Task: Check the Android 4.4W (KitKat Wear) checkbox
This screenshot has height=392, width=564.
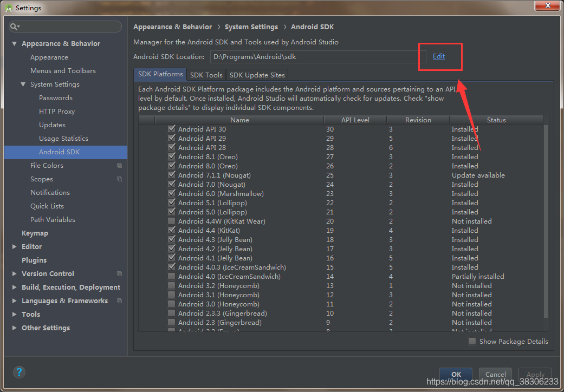Action: click(x=172, y=221)
